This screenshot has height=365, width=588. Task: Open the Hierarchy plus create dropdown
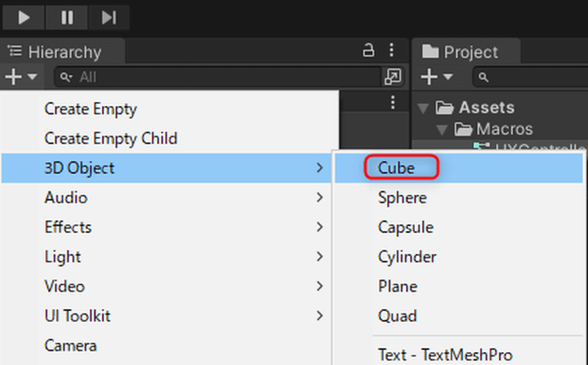click(x=21, y=77)
